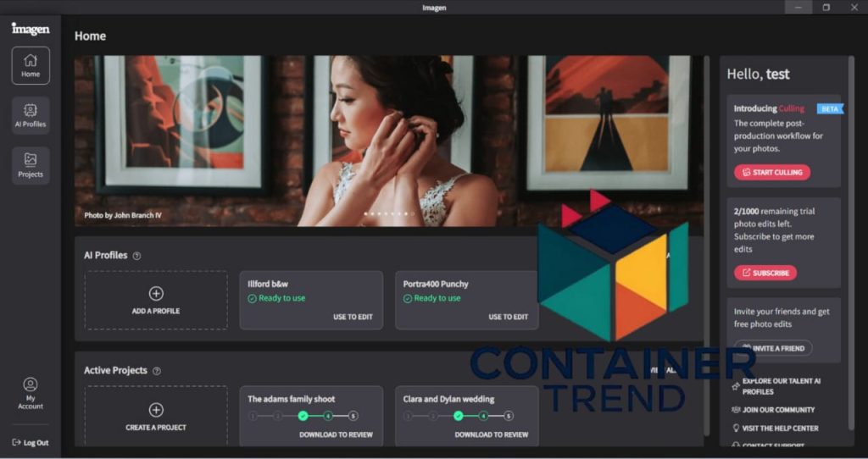Open Explore Our Talent AI Profiles link
This screenshot has width=868, height=459.
(781, 386)
